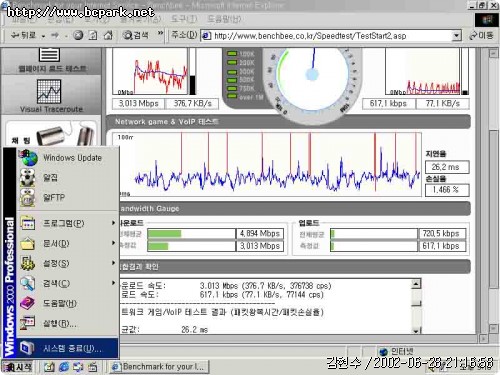Click the address bar URL field

pyautogui.click(x=327, y=36)
